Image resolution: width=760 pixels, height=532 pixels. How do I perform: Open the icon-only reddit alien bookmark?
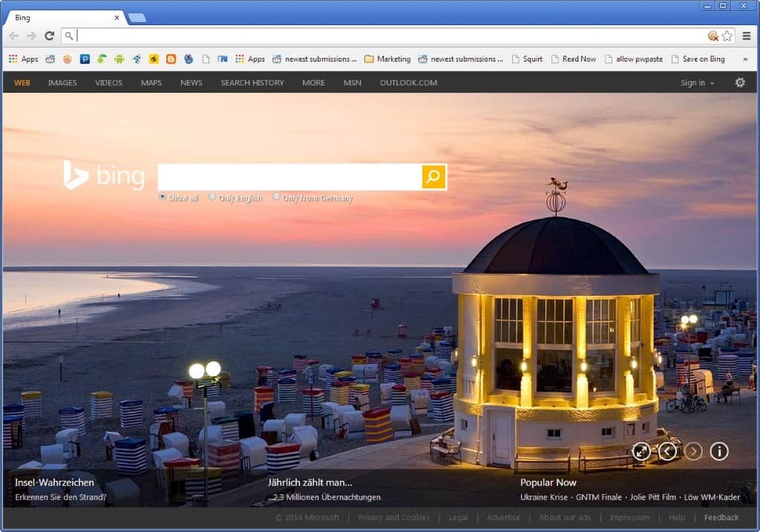50,59
